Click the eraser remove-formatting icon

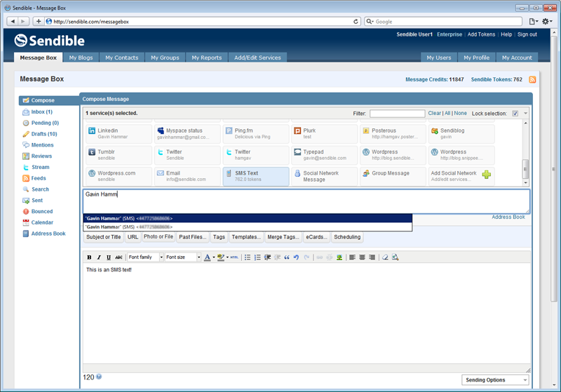click(x=385, y=257)
